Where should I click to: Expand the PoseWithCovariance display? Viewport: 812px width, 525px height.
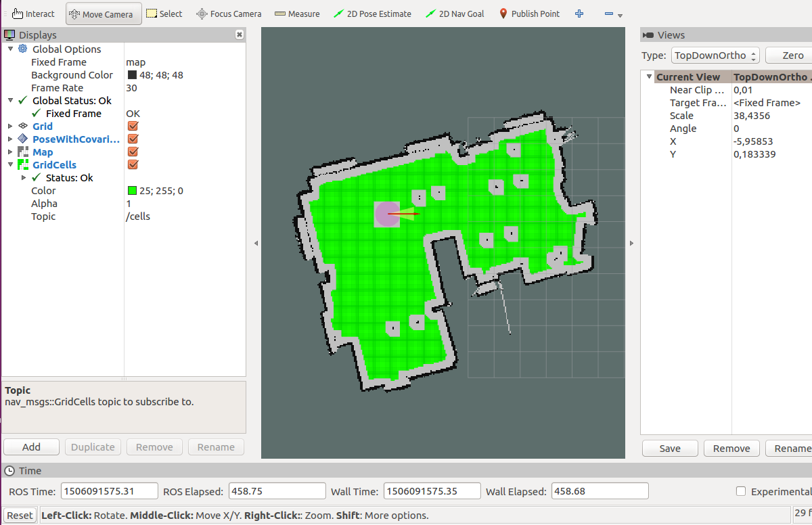pyautogui.click(x=9, y=139)
